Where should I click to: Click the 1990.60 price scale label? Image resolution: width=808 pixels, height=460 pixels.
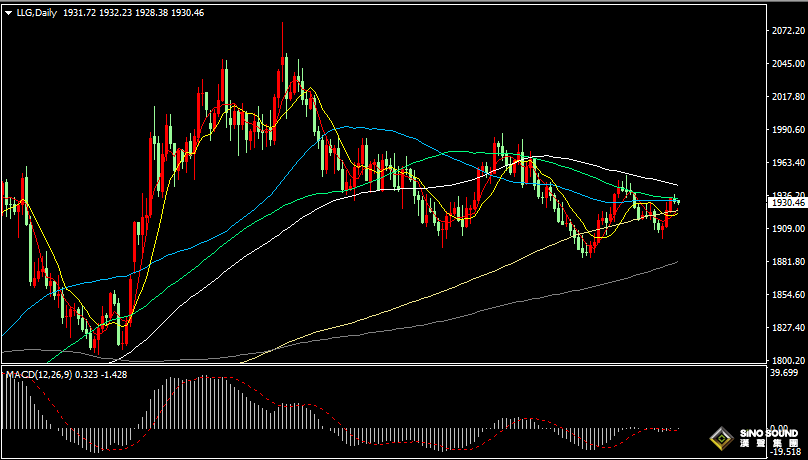click(788, 130)
